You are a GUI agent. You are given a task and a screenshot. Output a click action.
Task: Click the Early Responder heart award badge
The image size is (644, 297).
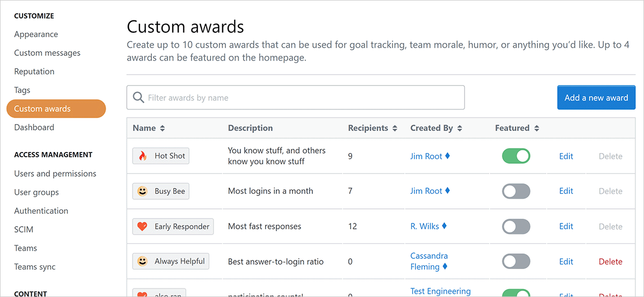pos(173,227)
